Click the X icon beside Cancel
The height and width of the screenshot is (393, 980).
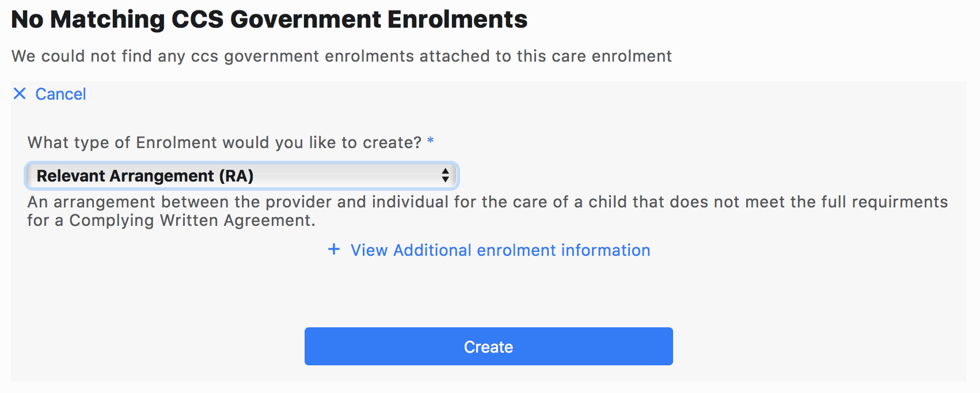(x=20, y=94)
